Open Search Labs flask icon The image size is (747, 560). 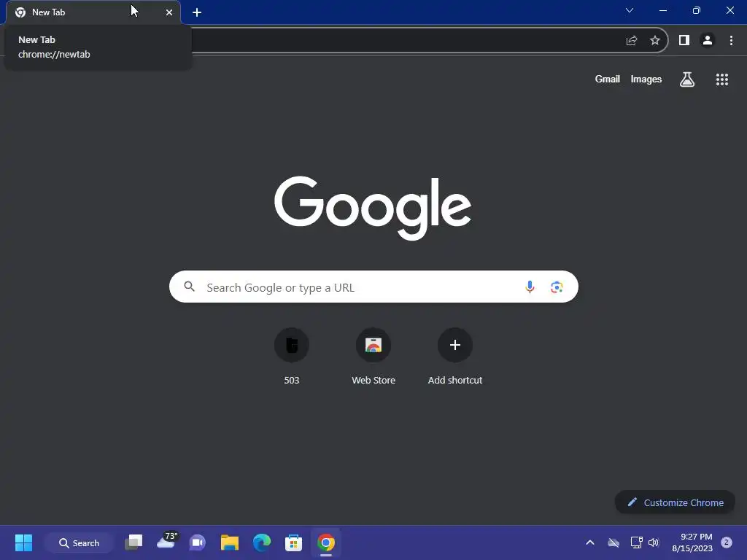687,79
